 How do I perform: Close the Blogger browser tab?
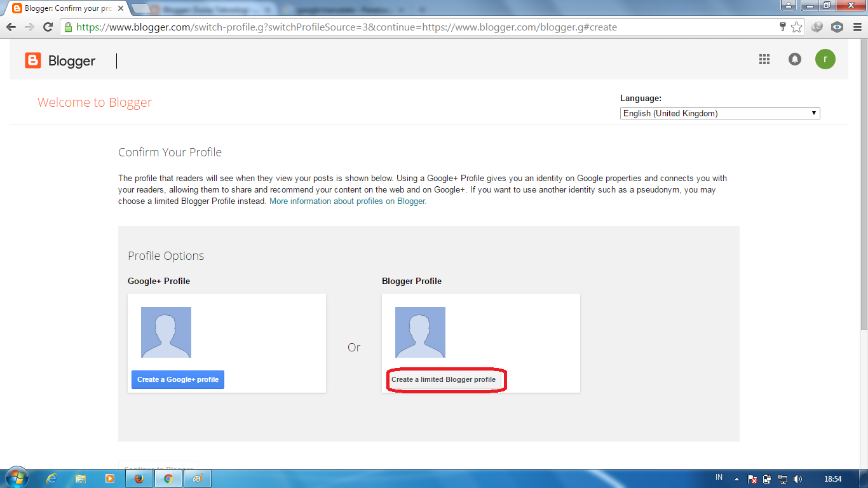[121, 8]
